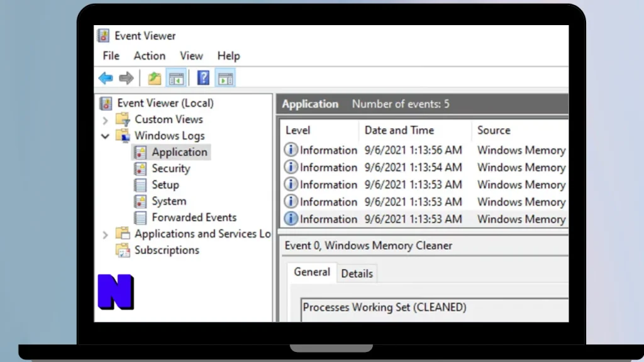Toggle the Show/Hide Action Pane icon

click(x=225, y=78)
